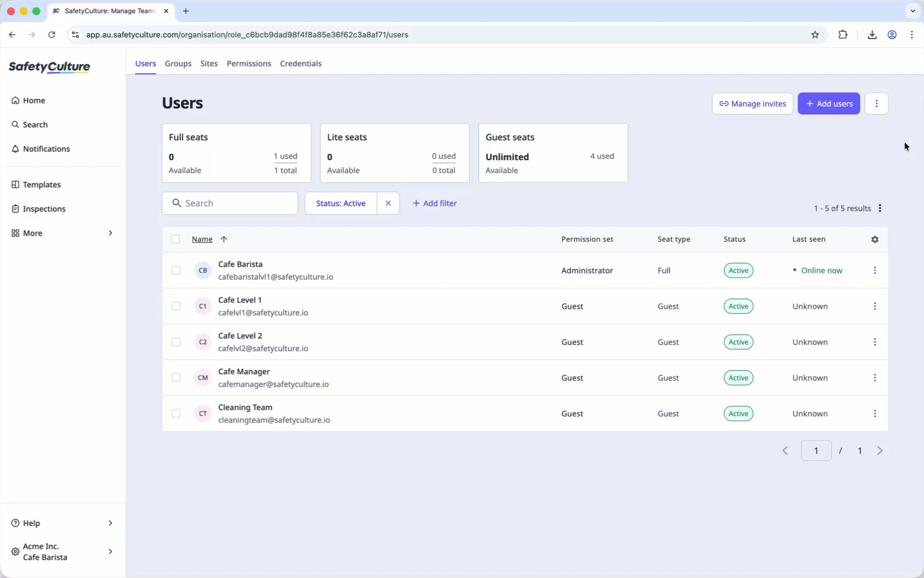Switch to the Sites tab

coord(209,63)
